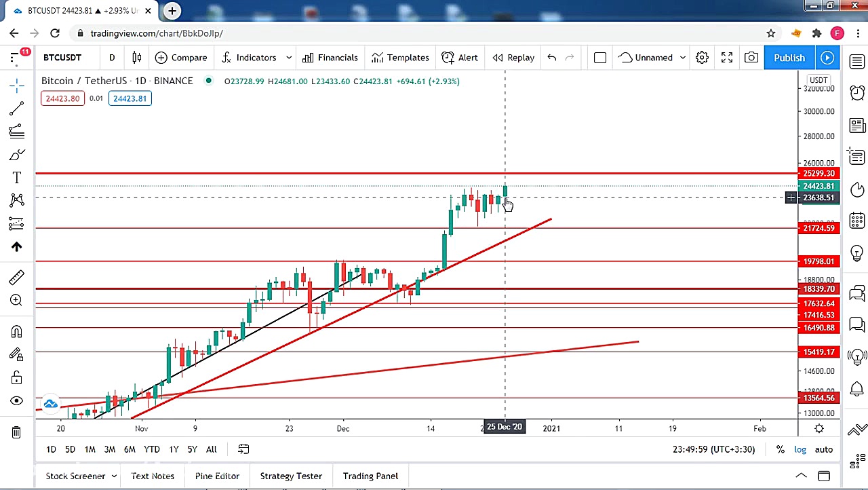This screenshot has width=868, height=490.
Task: Switch to the Strategy Tester tab
Action: coord(291,476)
